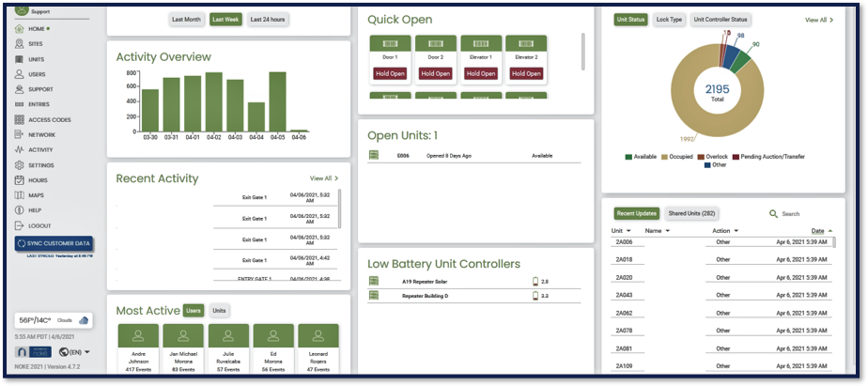Open Jan Michael Morona user card
The height and width of the screenshot is (386, 868).
183,348
